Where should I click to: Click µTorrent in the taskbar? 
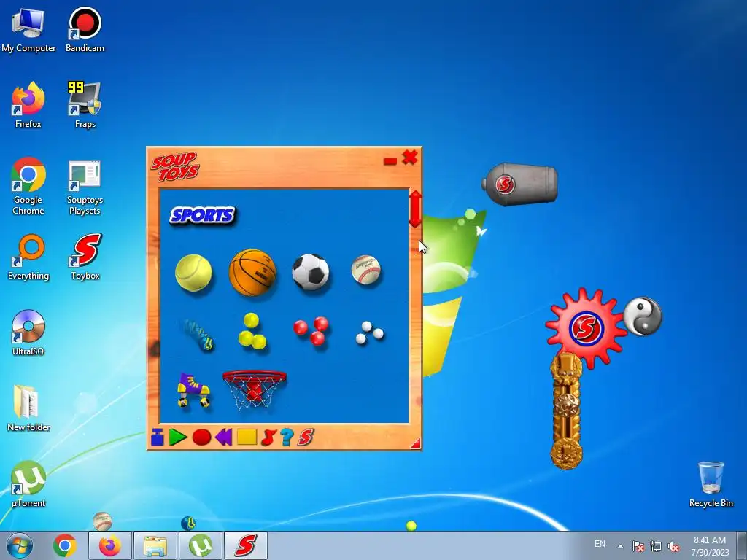coord(200,545)
